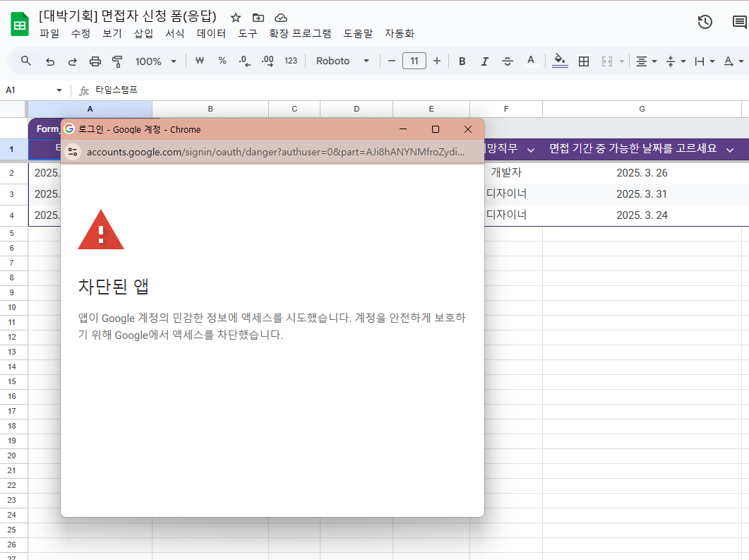Select cell with date 2025. 3. 31
This screenshot has height=560, width=749.
pyautogui.click(x=642, y=194)
